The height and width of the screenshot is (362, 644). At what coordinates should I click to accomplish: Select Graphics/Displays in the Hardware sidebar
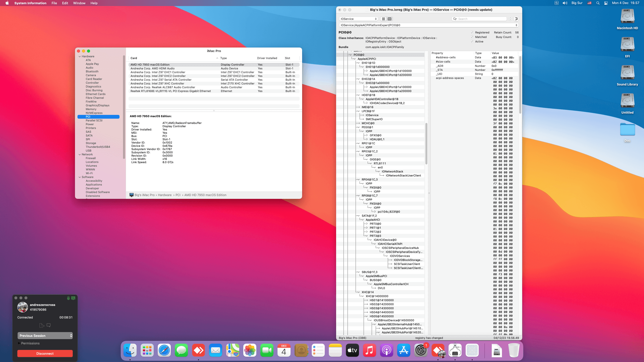point(97,105)
